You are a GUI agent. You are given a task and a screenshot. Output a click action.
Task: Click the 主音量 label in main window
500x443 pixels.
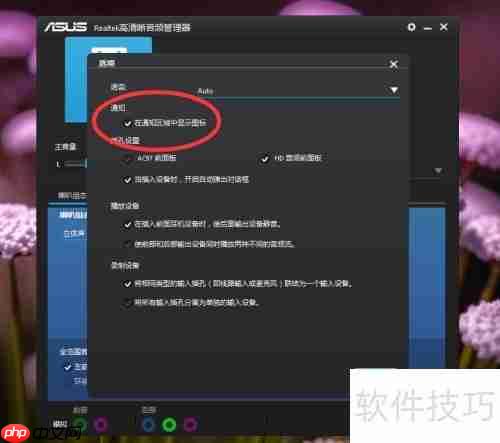(65, 147)
